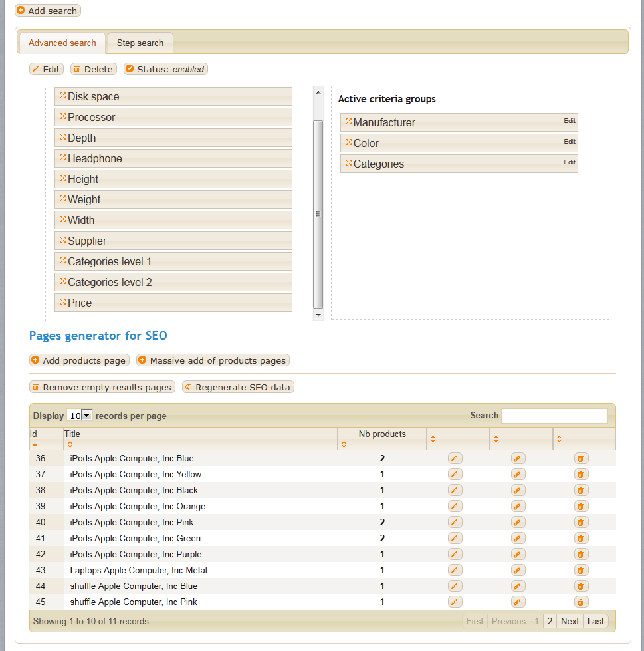Focus the table Search input field
Image resolution: width=644 pixels, height=651 pixels.
click(554, 416)
